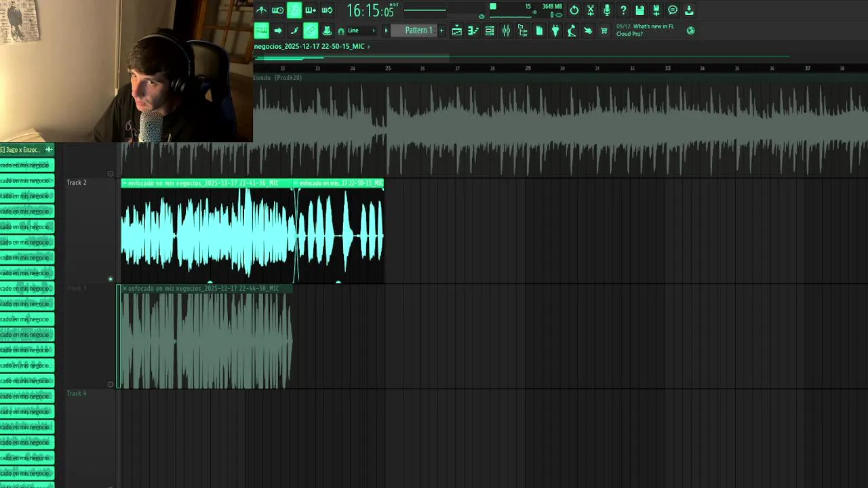Click the desk lamp shaped icon

click(572, 30)
